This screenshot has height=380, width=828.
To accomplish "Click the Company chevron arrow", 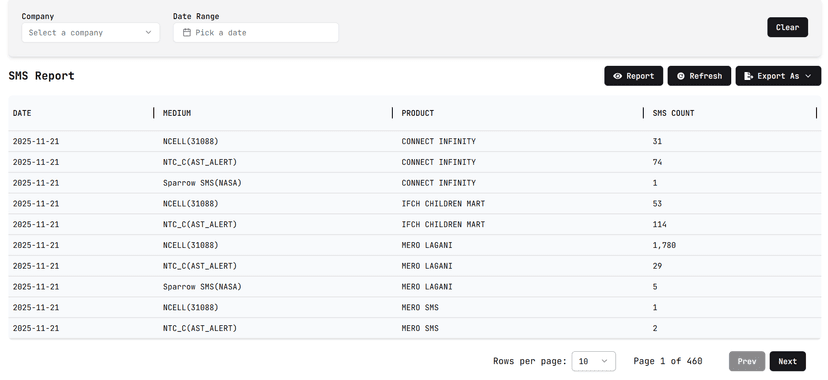I will pyautogui.click(x=148, y=33).
